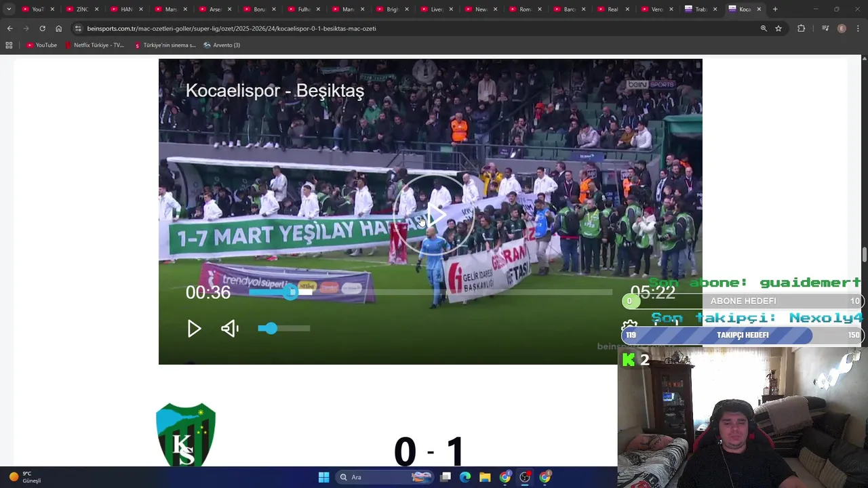Click the Kocaelispor - Beşiktaş video title

click(275, 91)
